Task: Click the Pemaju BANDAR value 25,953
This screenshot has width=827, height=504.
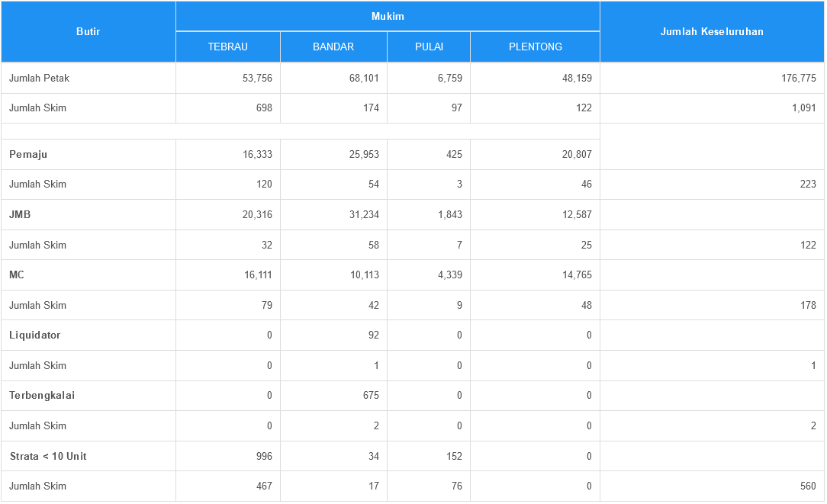Action: point(363,154)
